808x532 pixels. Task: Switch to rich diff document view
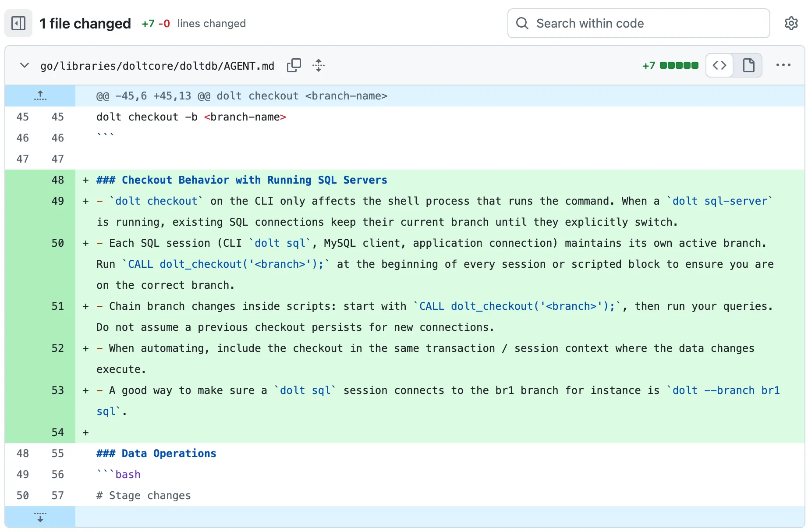coord(748,66)
